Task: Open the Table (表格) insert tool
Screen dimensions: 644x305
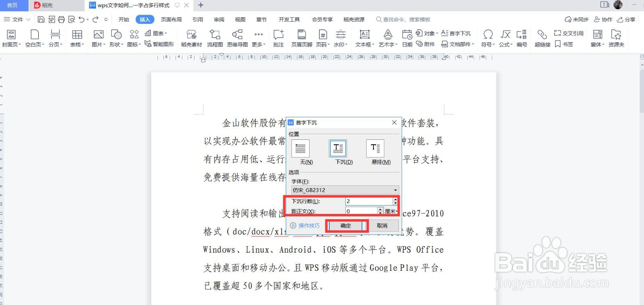Action: pos(77,38)
